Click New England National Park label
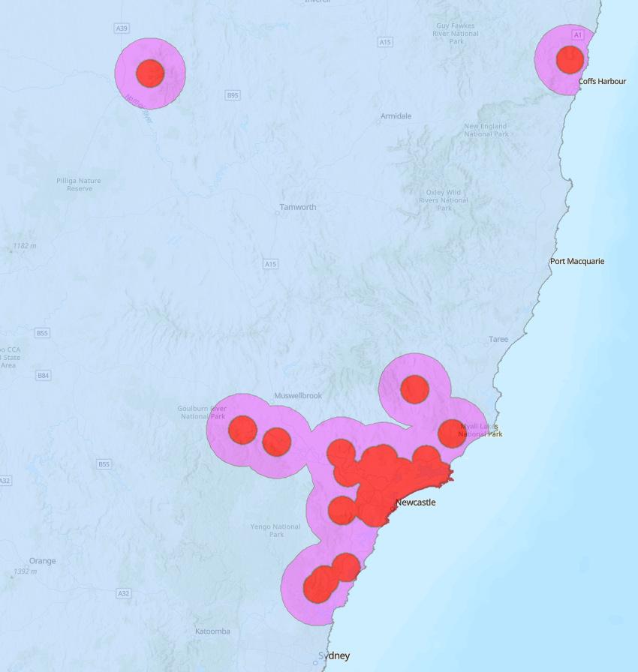Viewport: 638px width, 672px height. pyautogui.click(x=486, y=130)
